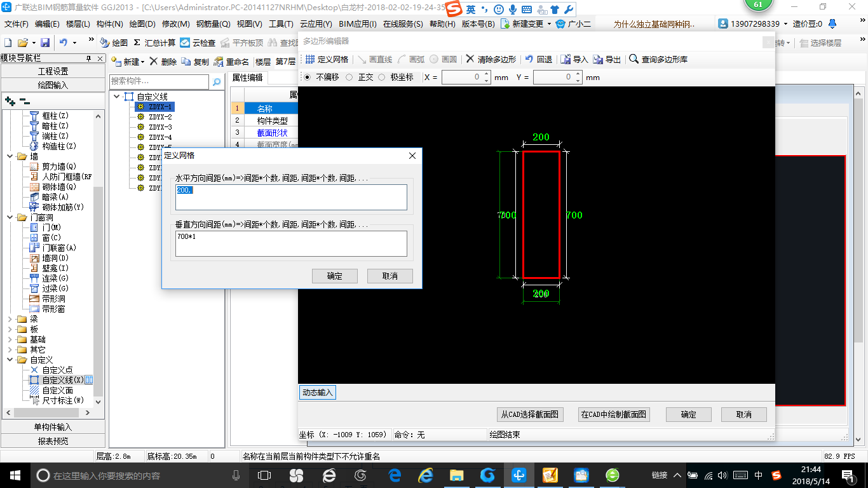Click the main toolbar undo arrow
868x488 pixels.
point(64,43)
